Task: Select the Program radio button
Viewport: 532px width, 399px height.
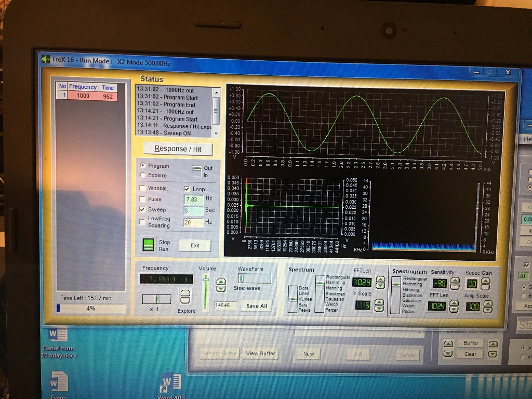Action: point(143,166)
